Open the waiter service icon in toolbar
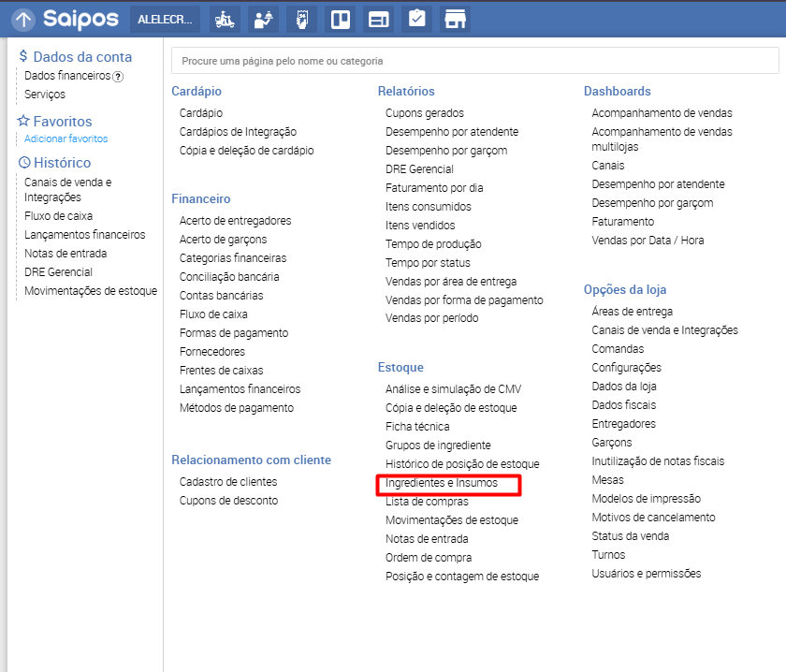 [262, 20]
